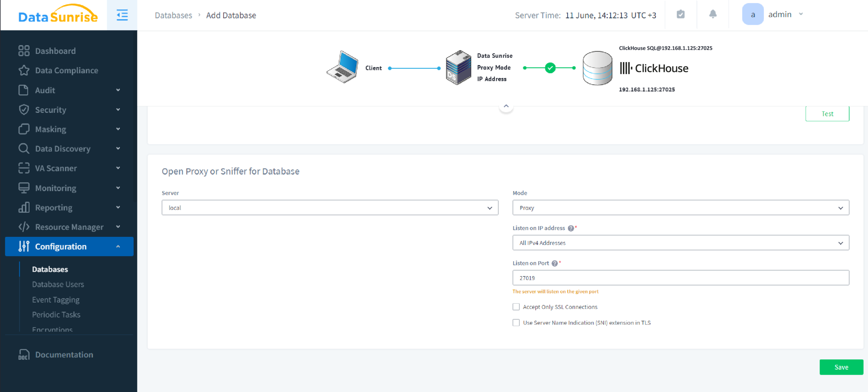The width and height of the screenshot is (868, 392).
Task: Collapse the sidebar with the hamburger icon
Action: pos(122,15)
